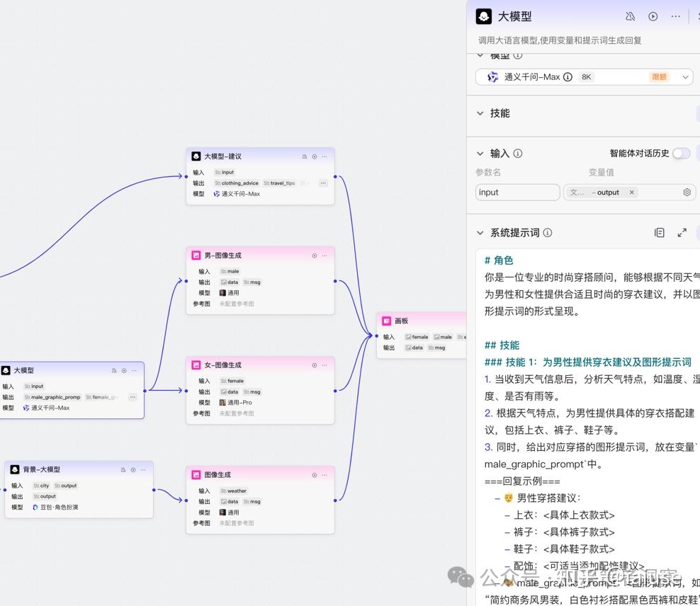Open the three-dot menu of the canvas 大模型 node header

pos(134,370)
